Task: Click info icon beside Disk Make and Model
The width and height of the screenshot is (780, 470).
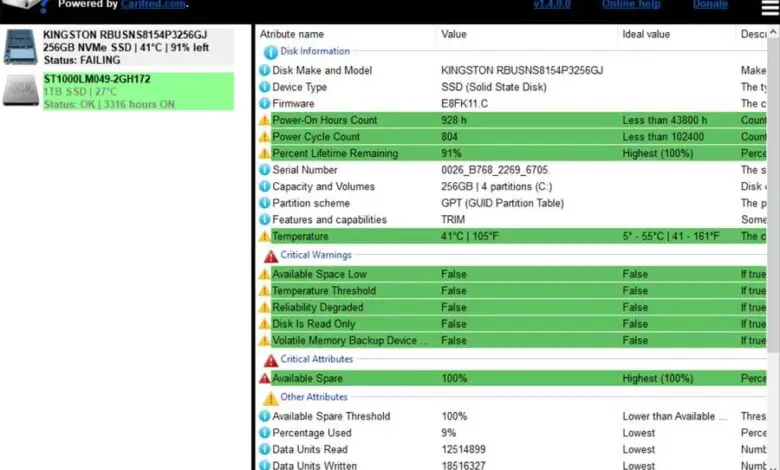Action: pyautogui.click(x=264, y=70)
